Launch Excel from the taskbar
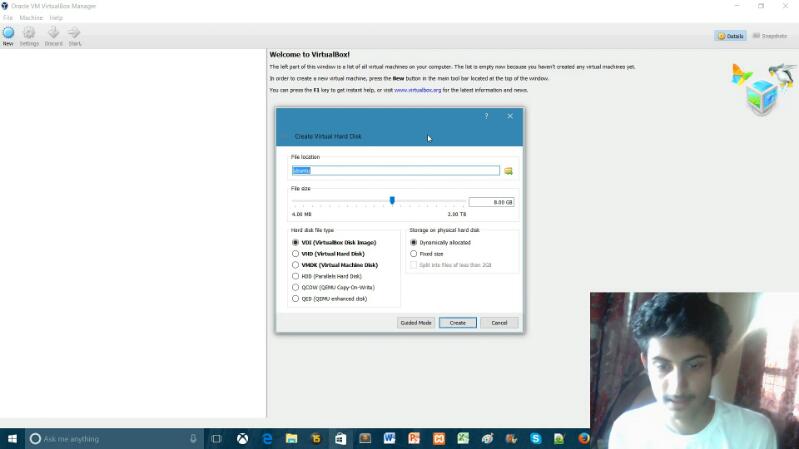 pyautogui.click(x=463, y=439)
